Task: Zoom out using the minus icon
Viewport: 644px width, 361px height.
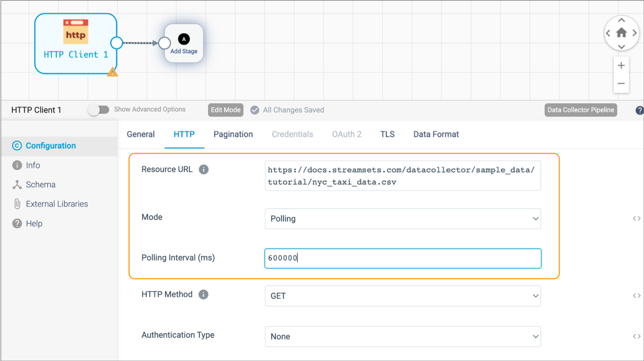Action: tap(621, 83)
